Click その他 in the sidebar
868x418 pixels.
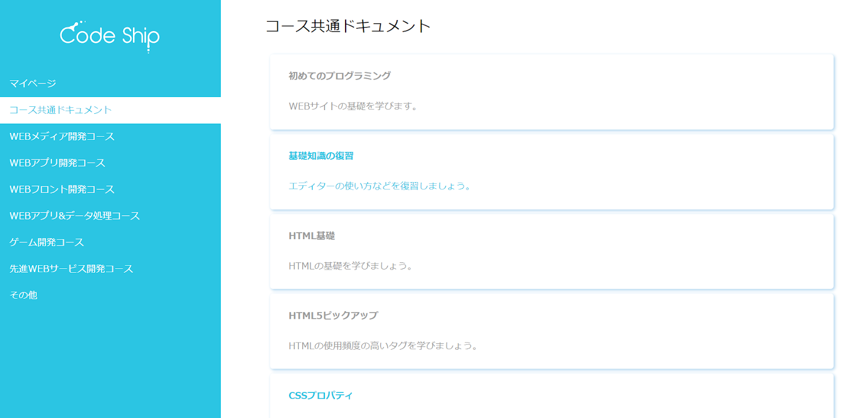point(23,295)
